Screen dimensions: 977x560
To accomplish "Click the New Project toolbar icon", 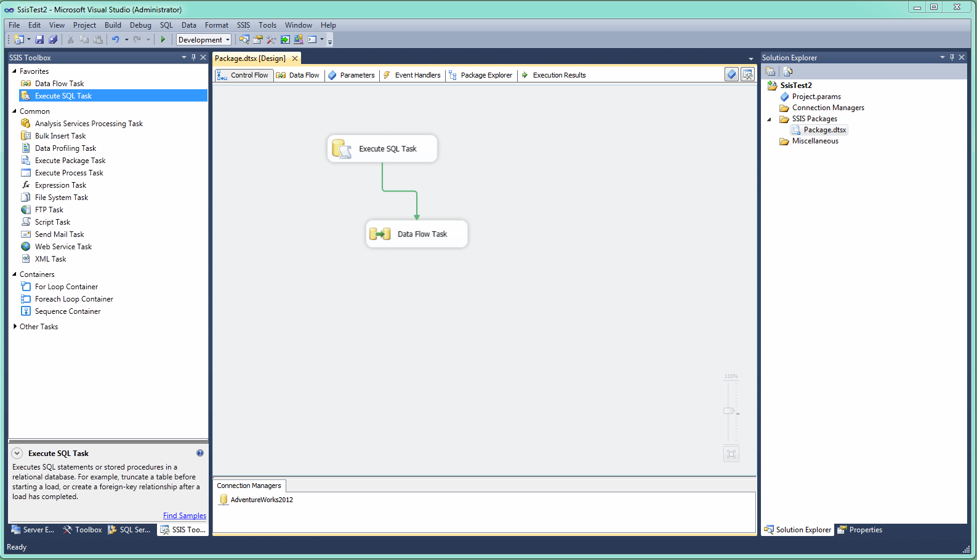I will point(19,39).
